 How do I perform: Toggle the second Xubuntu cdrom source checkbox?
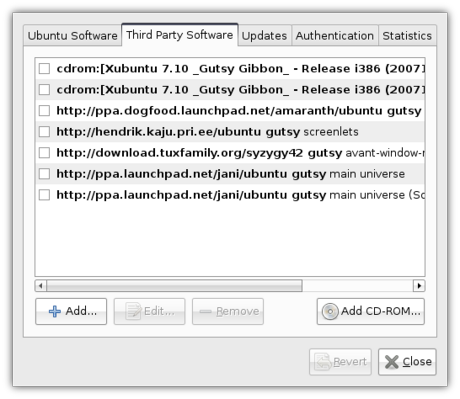pyautogui.click(x=44, y=90)
